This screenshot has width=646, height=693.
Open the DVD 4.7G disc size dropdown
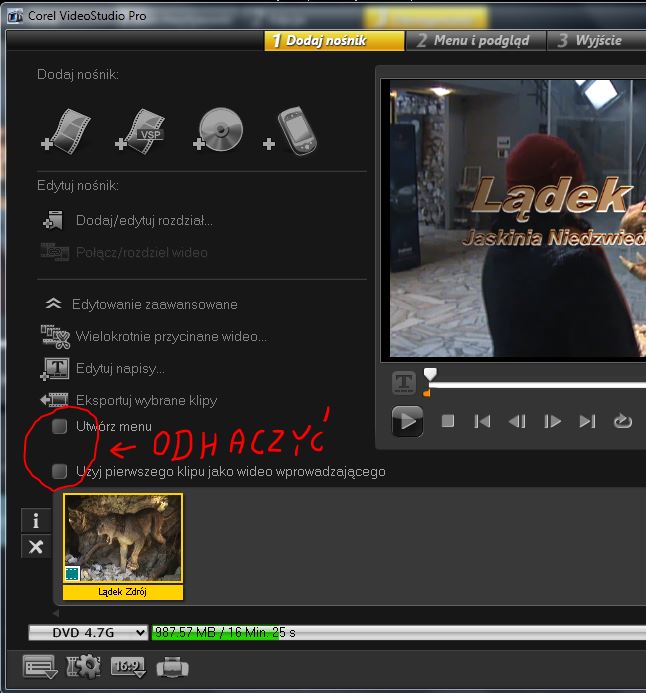[x=88, y=632]
